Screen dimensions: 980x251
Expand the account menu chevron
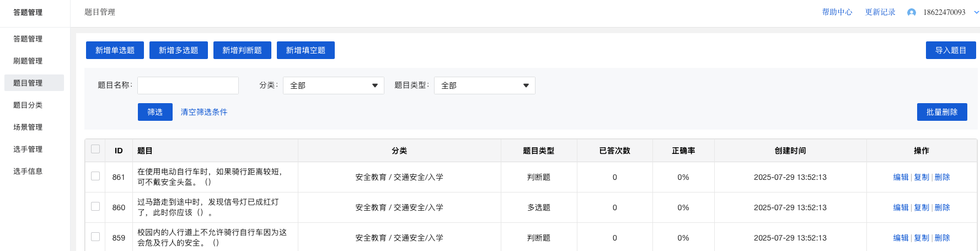point(976,12)
